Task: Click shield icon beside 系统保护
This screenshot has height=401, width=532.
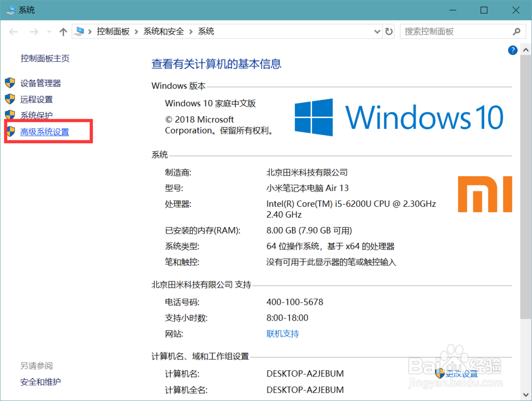Action: [x=10, y=115]
